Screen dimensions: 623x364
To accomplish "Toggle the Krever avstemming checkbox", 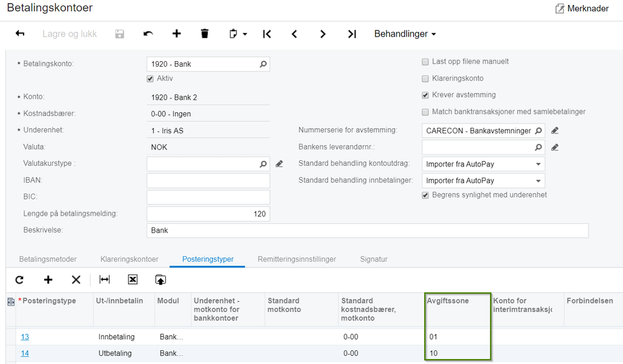I will coord(425,95).
